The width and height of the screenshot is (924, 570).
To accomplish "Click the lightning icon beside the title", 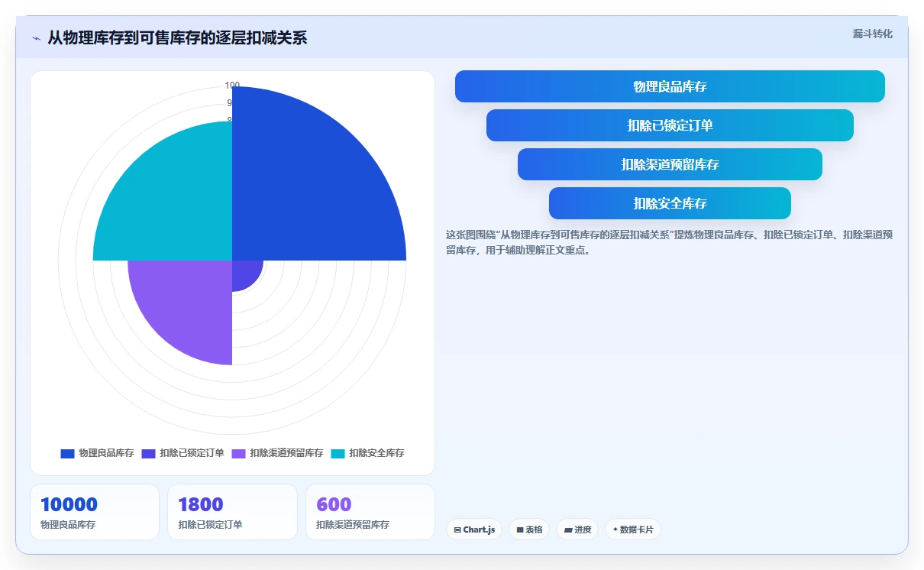I will click(x=36, y=38).
